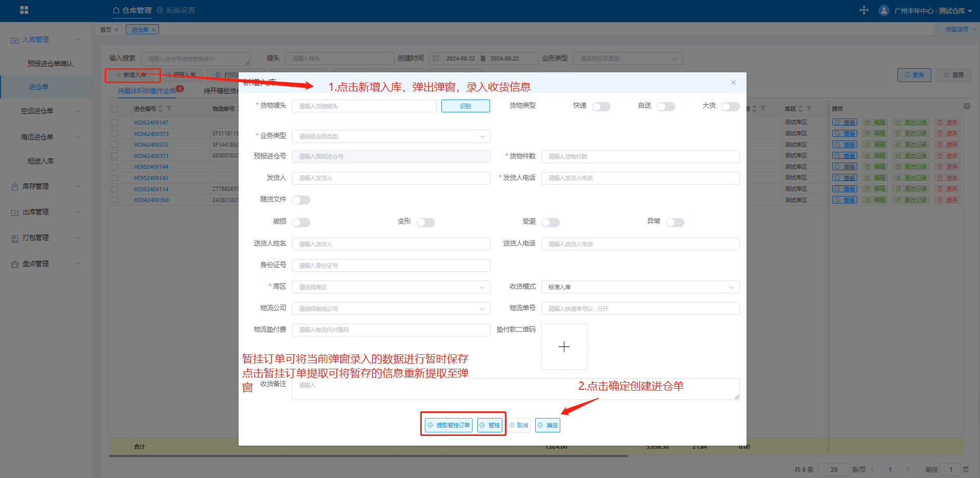Switch to the 首页 tab
This screenshot has height=478, width=980.
click(106, 30)
